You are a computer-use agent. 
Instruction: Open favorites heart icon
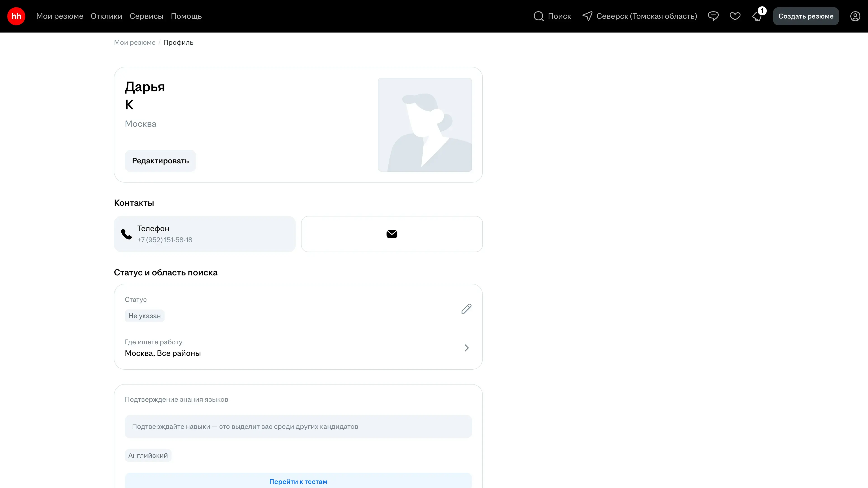[735, 16]
